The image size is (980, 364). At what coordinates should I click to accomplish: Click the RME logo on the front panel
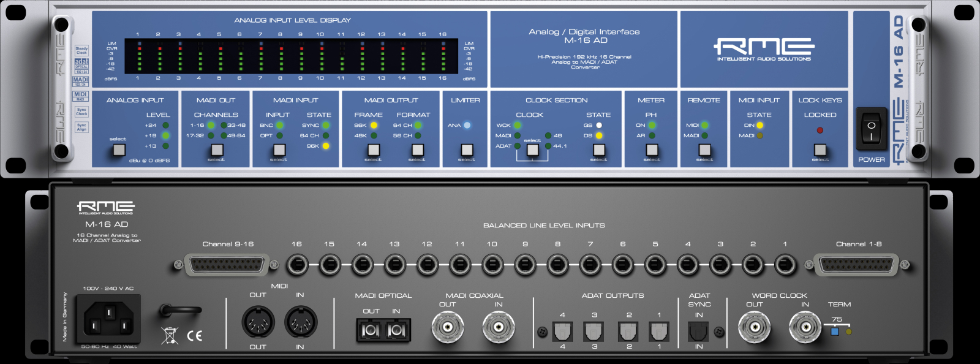764,49
